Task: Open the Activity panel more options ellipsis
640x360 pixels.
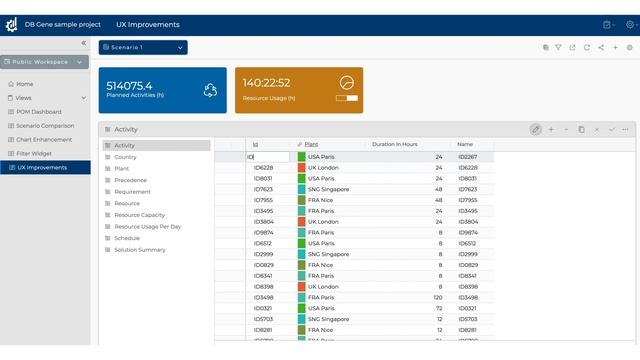Action: click(x=625, y=129)
